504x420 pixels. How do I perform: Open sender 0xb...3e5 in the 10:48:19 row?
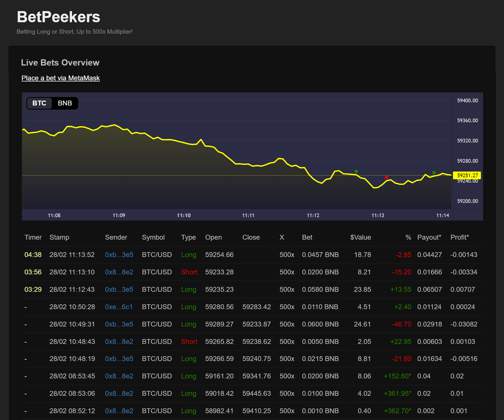[x=119, y=359]
